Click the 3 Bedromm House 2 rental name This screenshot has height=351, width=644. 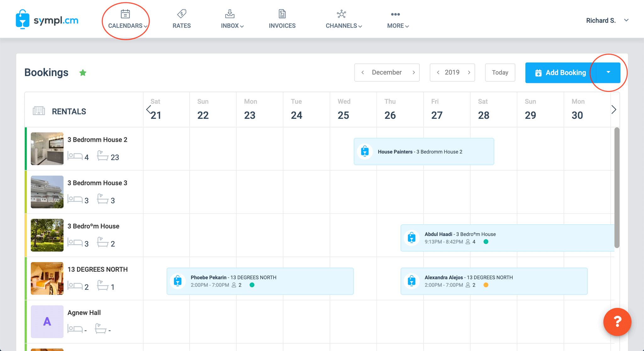pyautogui.click(x=97, y=140)
